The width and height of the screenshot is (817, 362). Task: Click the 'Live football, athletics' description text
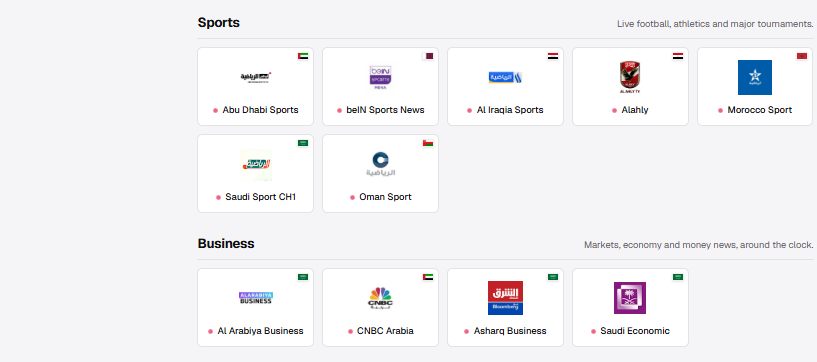tap(715, 24)
